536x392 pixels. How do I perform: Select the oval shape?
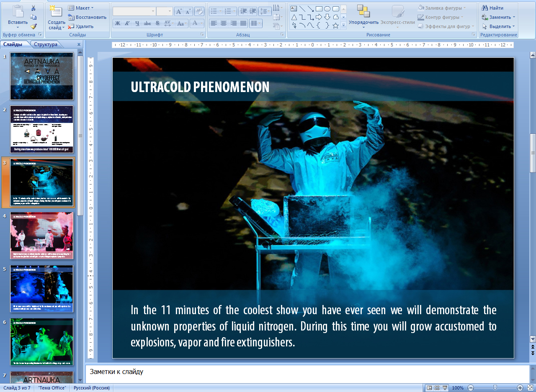(327, 8)
